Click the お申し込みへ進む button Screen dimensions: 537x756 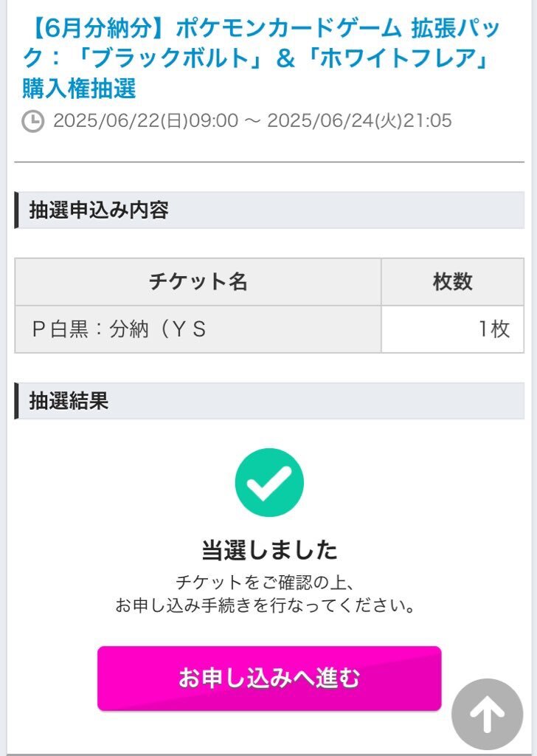tap(269, 678)
